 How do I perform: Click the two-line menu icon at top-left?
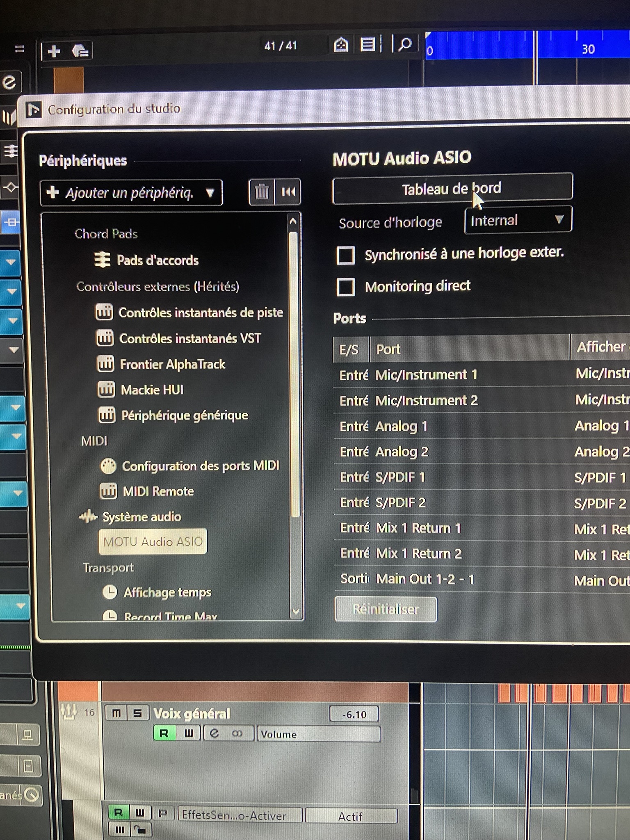coord(19,49)
